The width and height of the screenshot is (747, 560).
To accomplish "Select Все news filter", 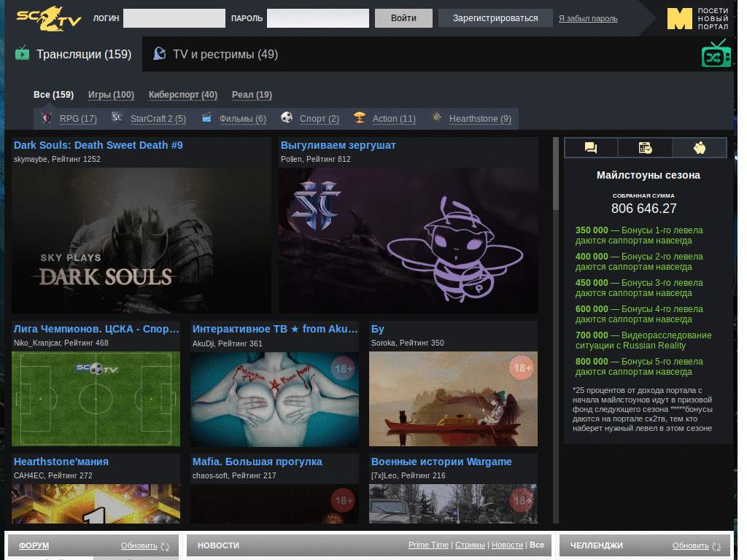I will click(536, 545).
